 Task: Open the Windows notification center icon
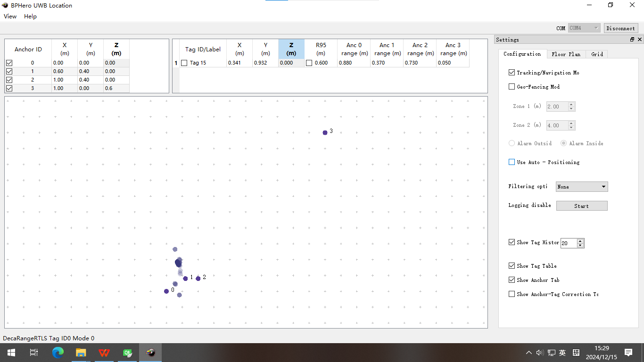(628, 353)
